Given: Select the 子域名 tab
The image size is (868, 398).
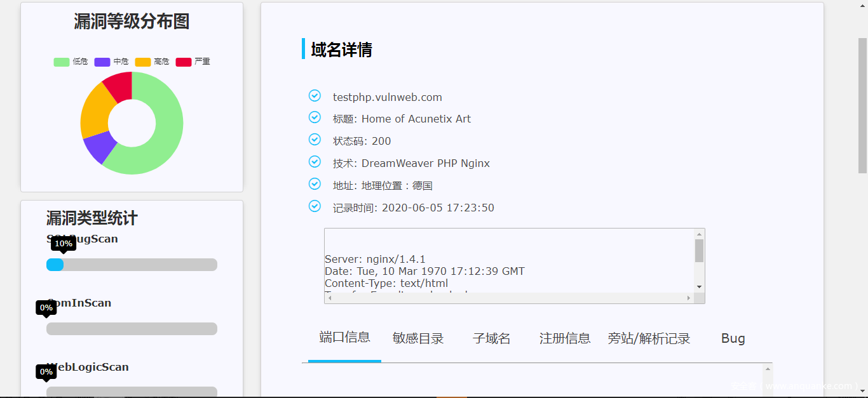Looking at the screenshot, I should coord(491,339).
